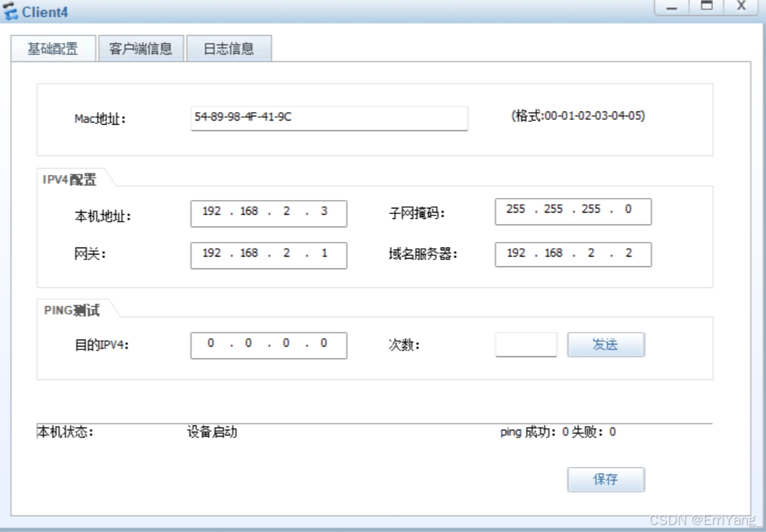766x532 pixels.
Task: Click the 子网掩码 field
Action: point(573,211)
